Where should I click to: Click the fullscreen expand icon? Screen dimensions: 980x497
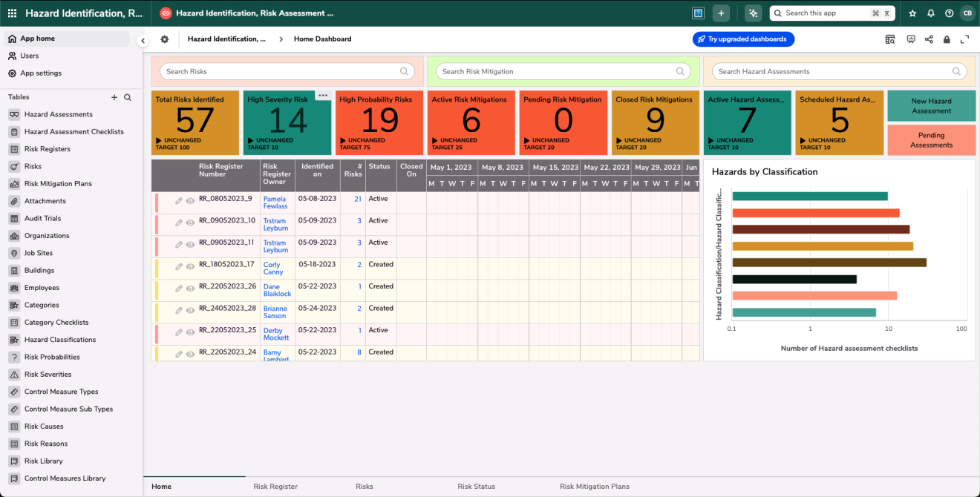(x=965, y=39)
